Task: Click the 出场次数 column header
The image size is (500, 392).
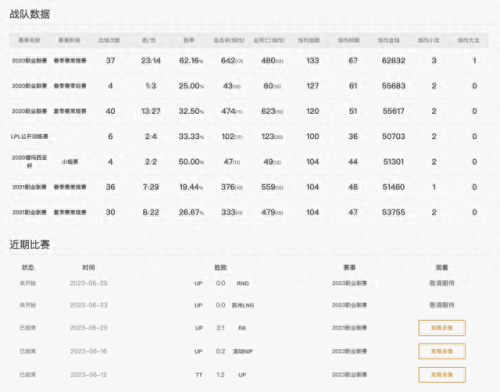Action: 109,40
